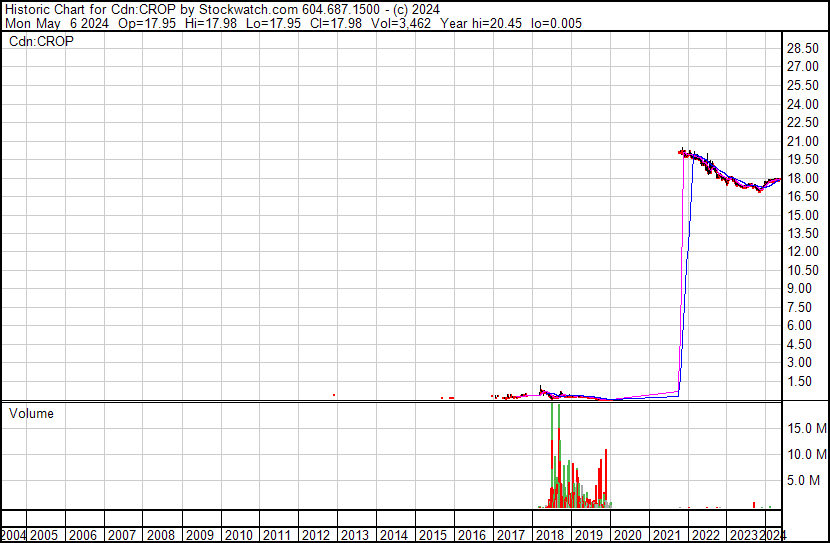Select the 2010 year label on timeline
The height and width of the screenshot is (543, 830).
(239, 535)
